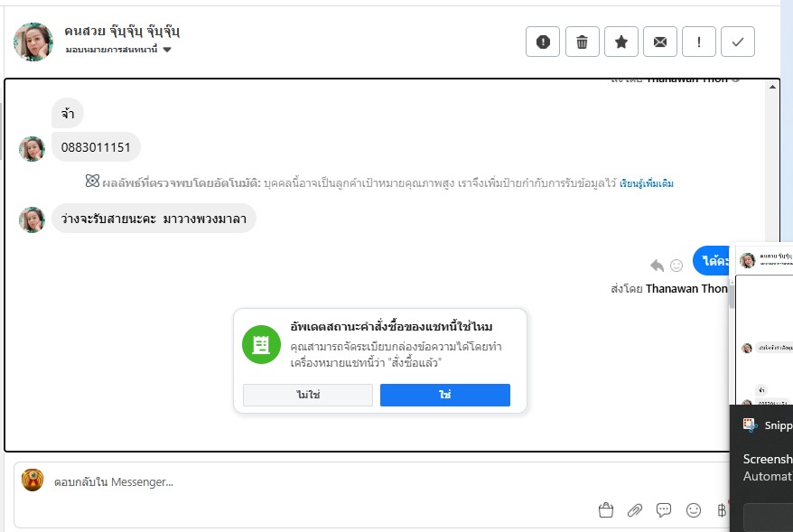Open the "เรียนรู้เพิ่มเติม" learn more link
Screen dimensions: 793x532
[x=647, y=183]
